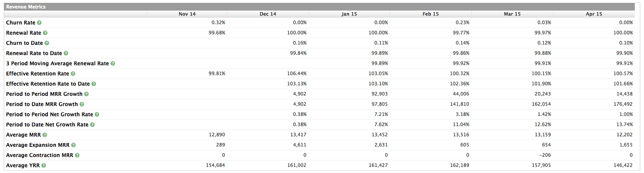Click help icon for Renewal Rate to Date
Image resolution: width=644 pixels, height=173 pixels.
(x=66, y=53)
